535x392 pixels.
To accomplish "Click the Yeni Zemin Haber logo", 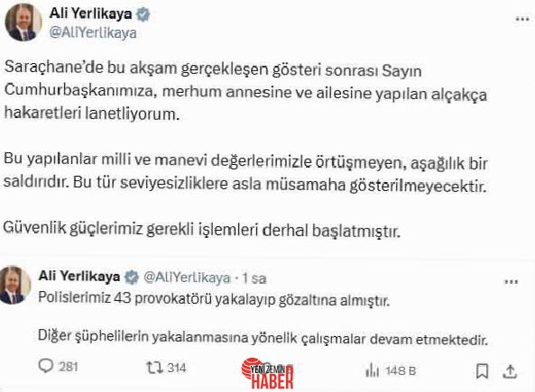I will click(x=267, y=373).
